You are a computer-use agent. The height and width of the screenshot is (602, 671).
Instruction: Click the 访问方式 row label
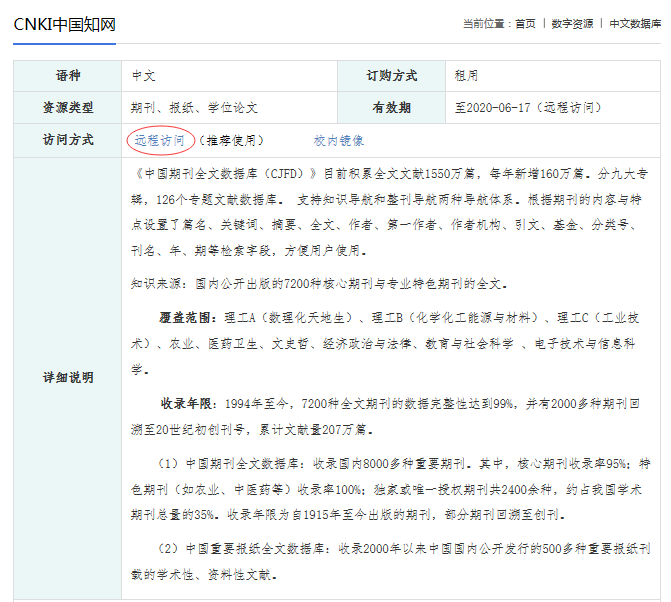(68, 141)
